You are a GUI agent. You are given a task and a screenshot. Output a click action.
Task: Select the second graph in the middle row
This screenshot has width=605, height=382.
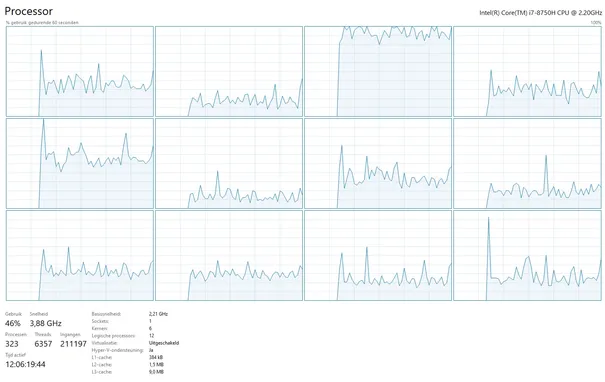tap(229, 164)
